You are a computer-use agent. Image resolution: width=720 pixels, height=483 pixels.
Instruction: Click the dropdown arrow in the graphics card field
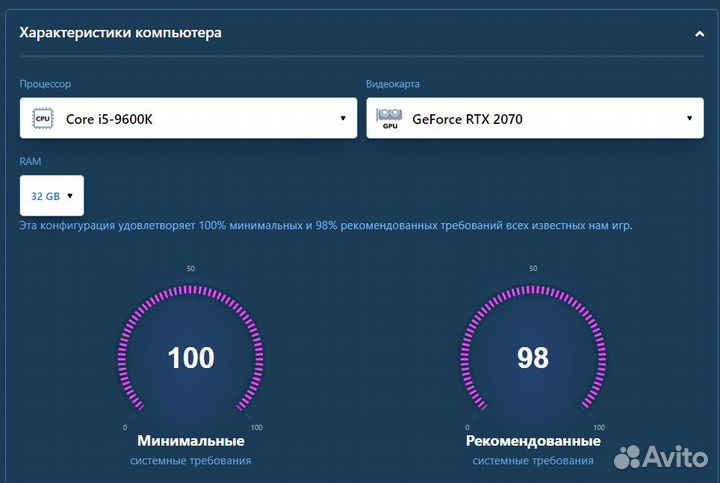[x=689, y=118]
